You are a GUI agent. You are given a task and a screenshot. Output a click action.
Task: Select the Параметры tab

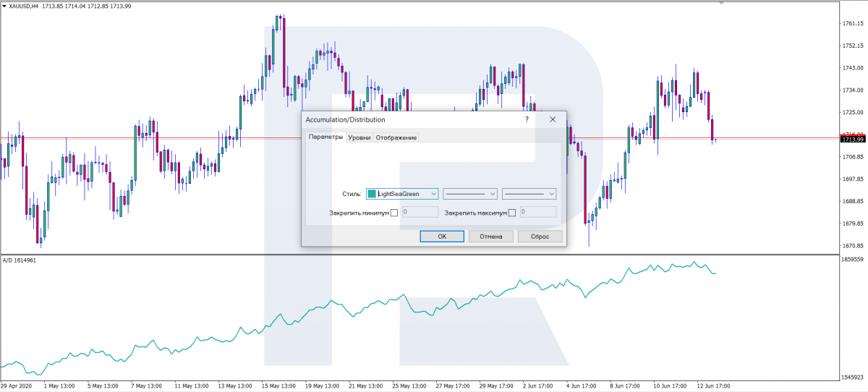click(325, 137)
